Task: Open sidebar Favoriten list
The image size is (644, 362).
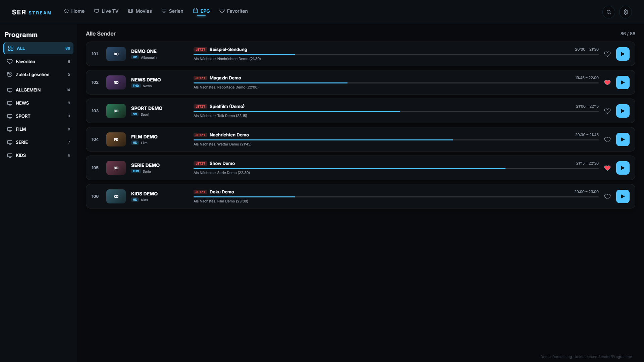Action: coord(39,61)
